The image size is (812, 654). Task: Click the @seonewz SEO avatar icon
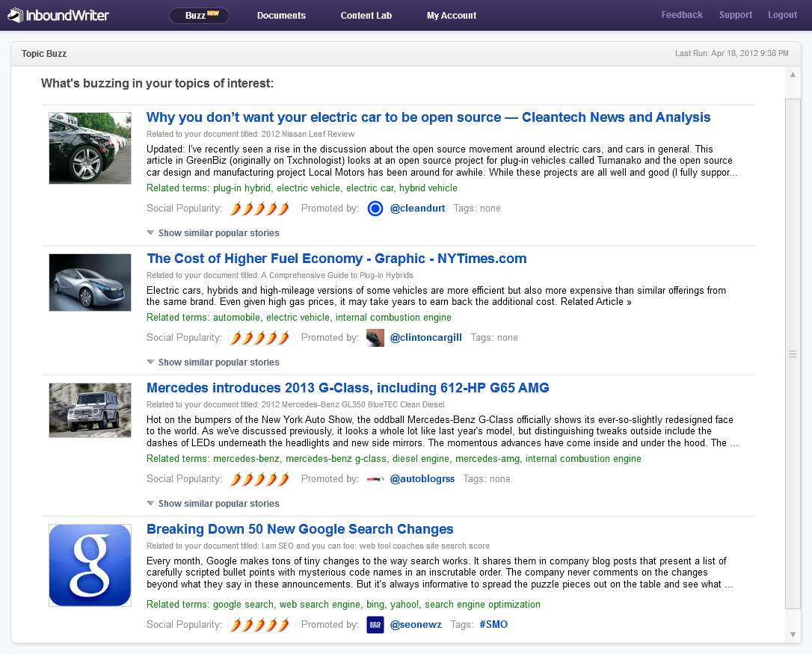375,625
